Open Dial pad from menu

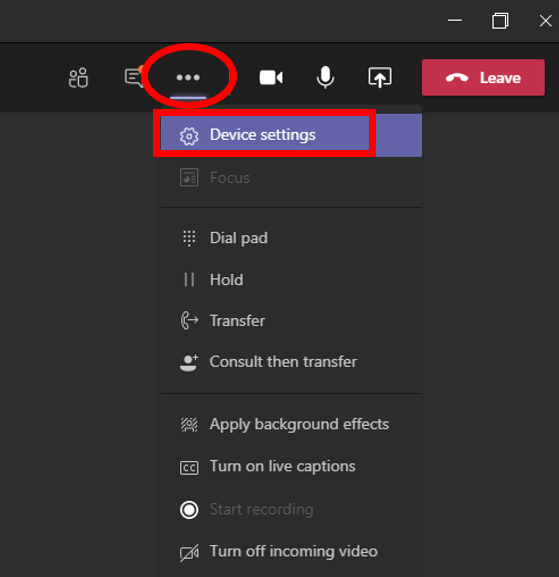(291, 238)
